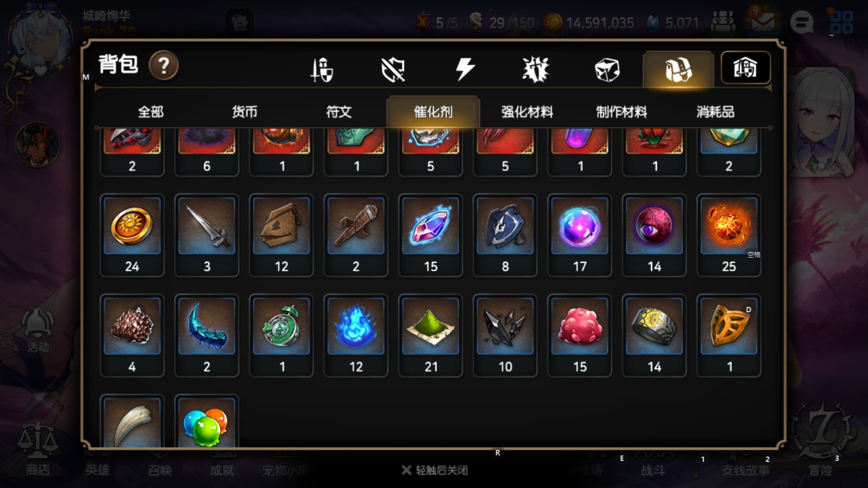Select the highlighted materials bag category

tap(678, 70)
